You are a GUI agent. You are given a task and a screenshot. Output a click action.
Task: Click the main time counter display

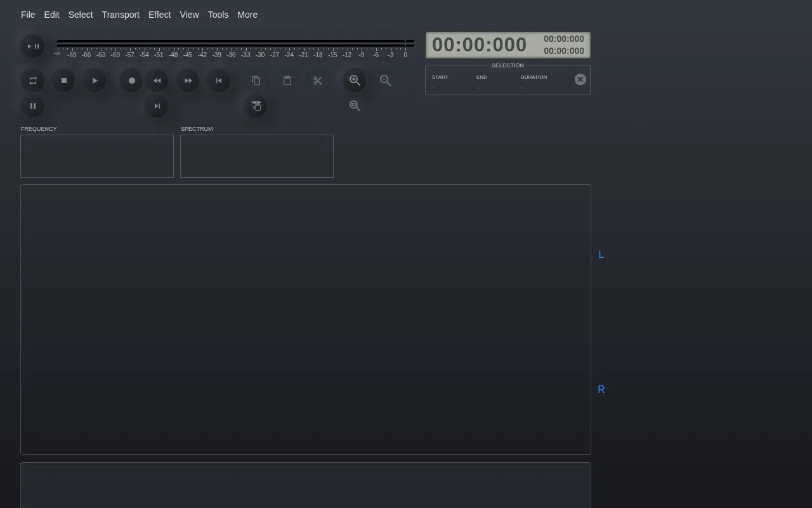point(480,44)
